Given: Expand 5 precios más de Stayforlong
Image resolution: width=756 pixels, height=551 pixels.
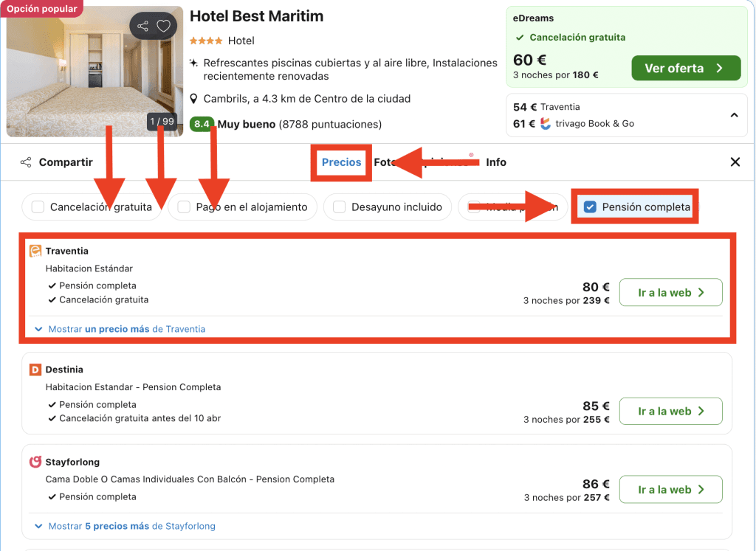Looking at the screenshot, I should point(125,527).
